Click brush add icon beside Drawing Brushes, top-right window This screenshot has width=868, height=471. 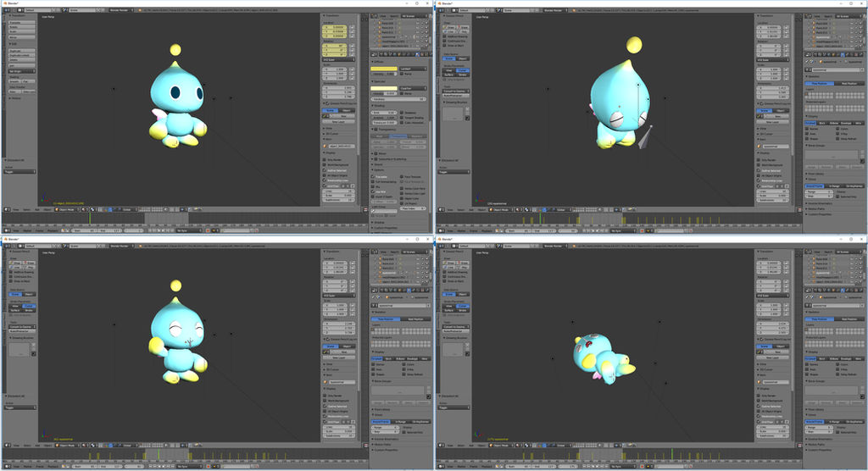tap(468, 108)
